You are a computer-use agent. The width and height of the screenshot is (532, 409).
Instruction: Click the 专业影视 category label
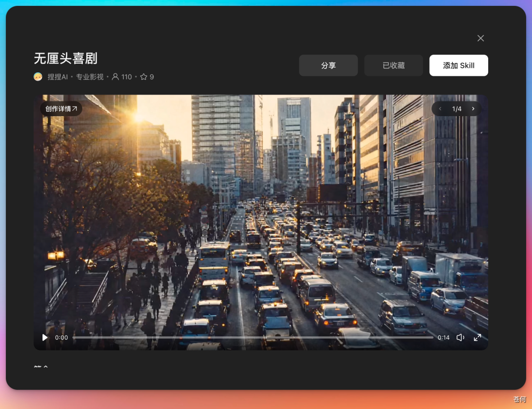pos(90,77)
